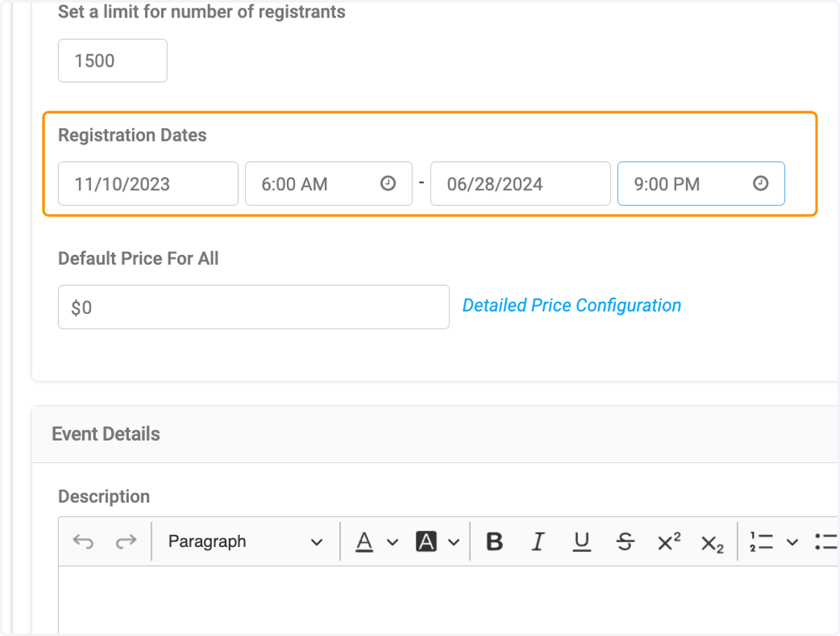Click inside the Description text area
The height and width of the screenshot is (636, 840).
(x=448, y=599)
